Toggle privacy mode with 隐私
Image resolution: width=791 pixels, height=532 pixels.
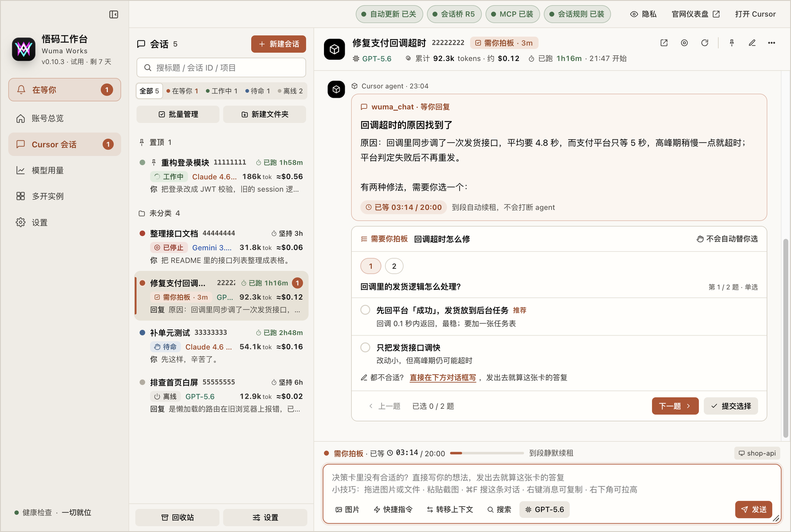[643, 14]
